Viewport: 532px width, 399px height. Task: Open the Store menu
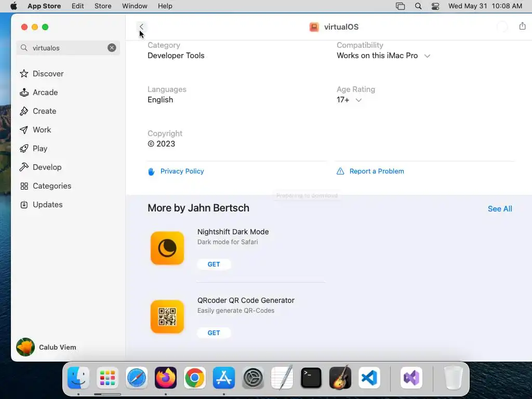point(103,6)
